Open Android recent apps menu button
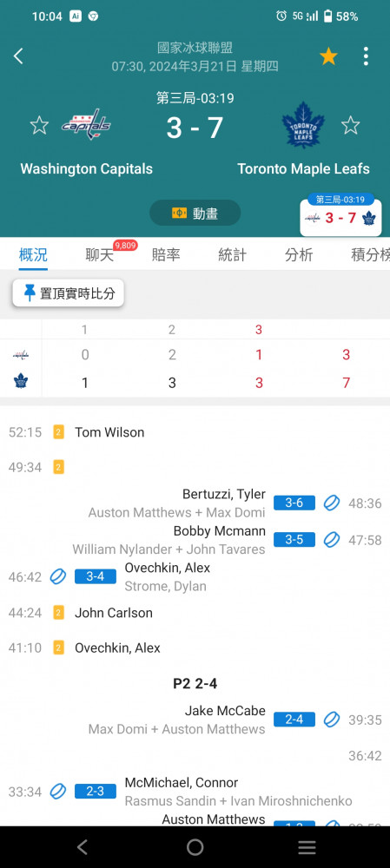390x868 pixels. coord(307,847)
